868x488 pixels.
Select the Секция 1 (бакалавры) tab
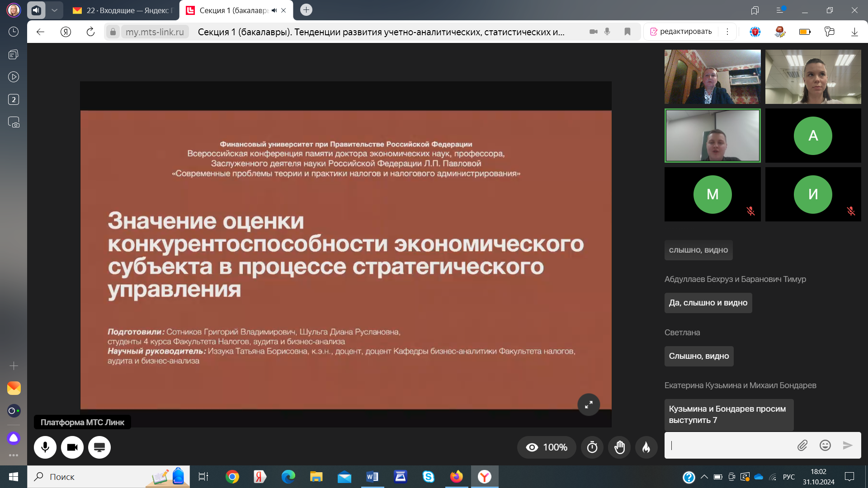tap(236, 10)
